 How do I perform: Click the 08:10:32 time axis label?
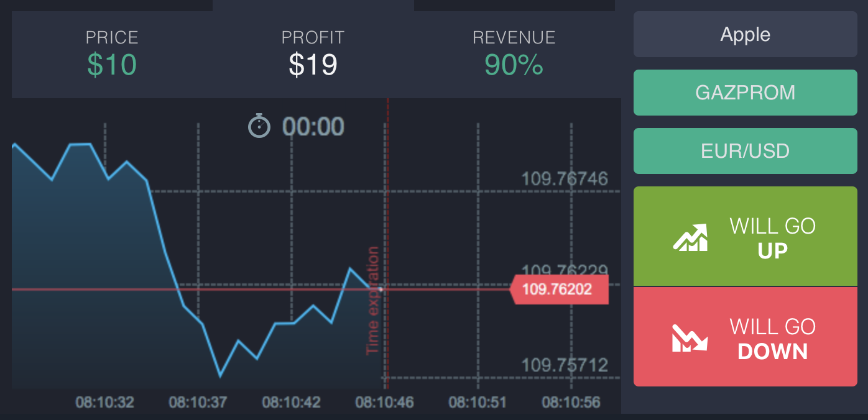[x=104, y=403]
